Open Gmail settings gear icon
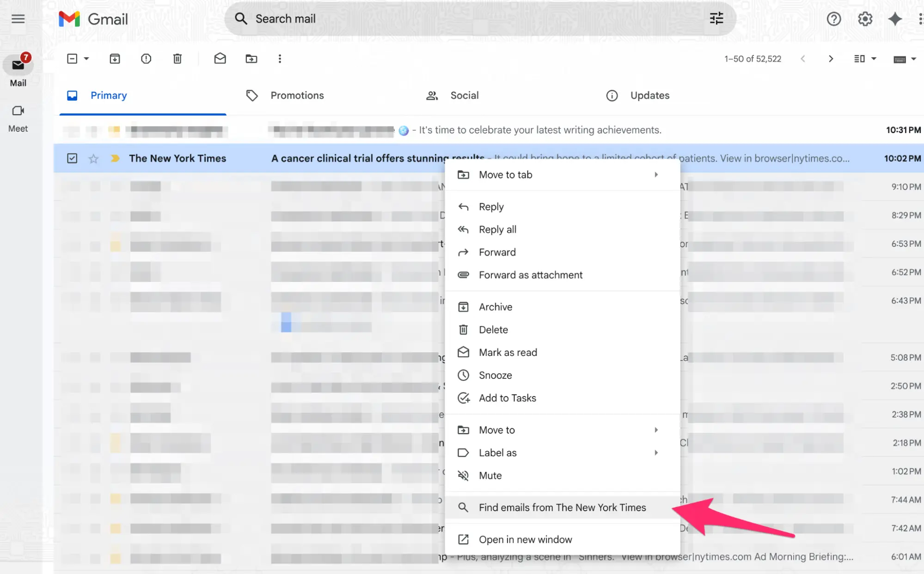Screen dimensions: 924x574 pos(864,19)
